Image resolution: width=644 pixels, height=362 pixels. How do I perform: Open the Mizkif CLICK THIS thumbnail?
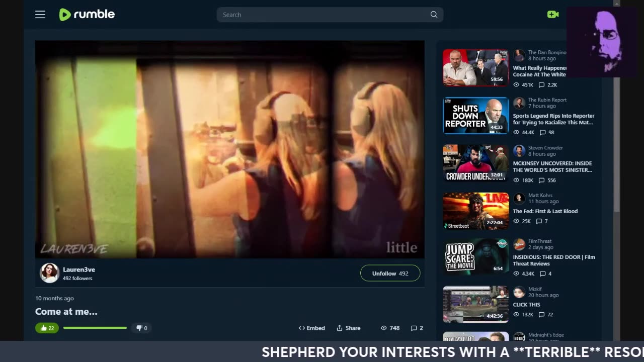(x=475, y=305)
